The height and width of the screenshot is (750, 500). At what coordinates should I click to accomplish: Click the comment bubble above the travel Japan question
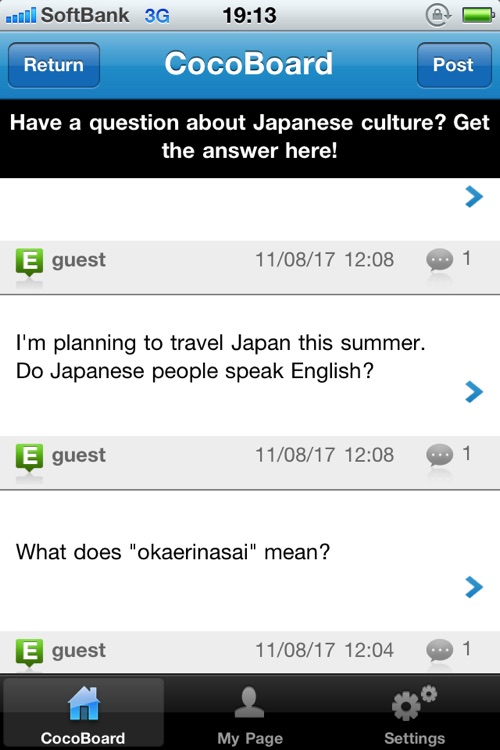439,260
